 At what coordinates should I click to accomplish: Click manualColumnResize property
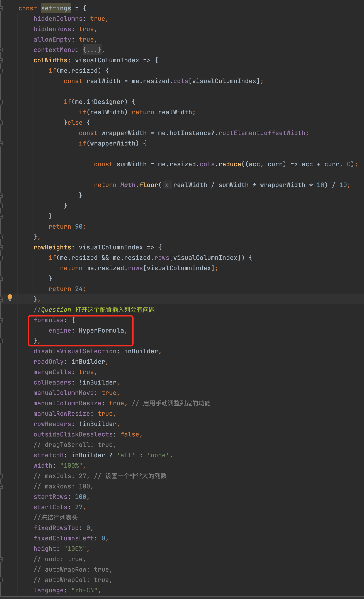68,403
